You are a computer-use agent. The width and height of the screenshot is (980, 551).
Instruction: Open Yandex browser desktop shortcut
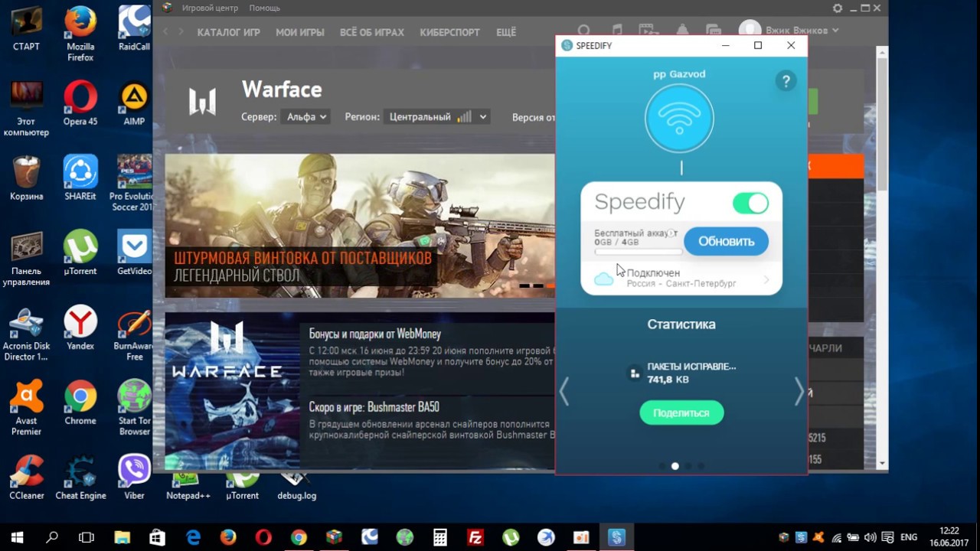tap(80, 328)
